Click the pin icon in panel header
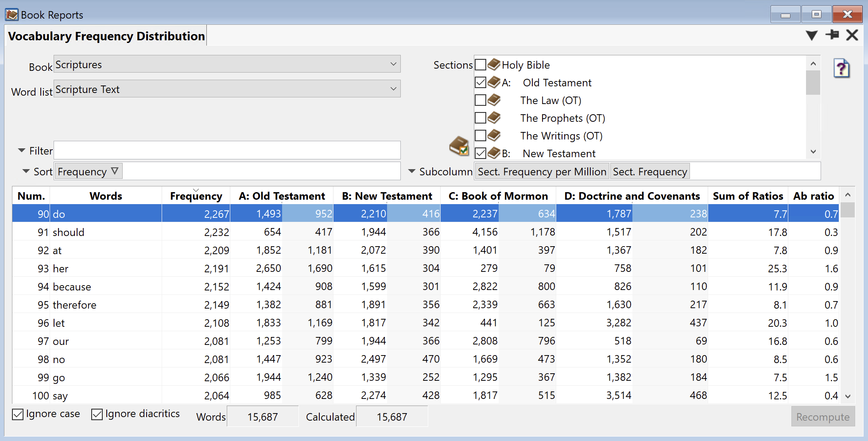868x441 pixels. tap(832, 35)
